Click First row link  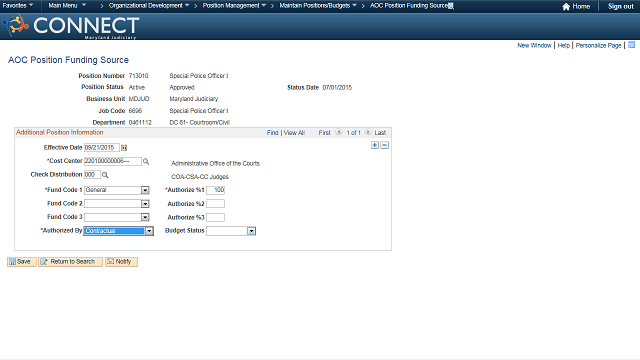(x=324, y=133)
